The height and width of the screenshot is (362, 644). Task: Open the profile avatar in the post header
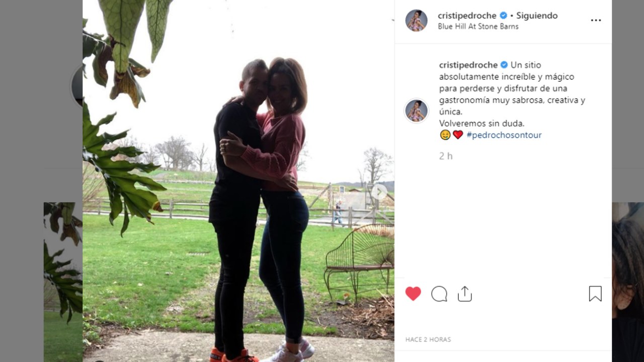tap(417, 21)
